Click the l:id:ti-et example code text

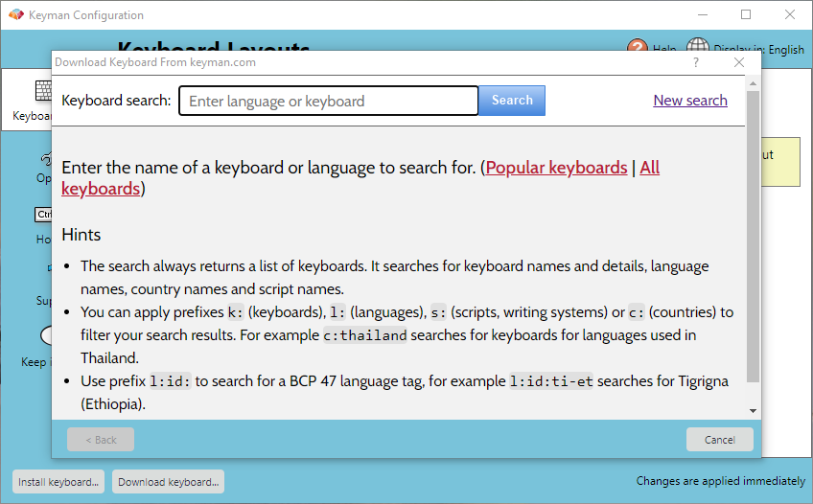coord(551,381)
